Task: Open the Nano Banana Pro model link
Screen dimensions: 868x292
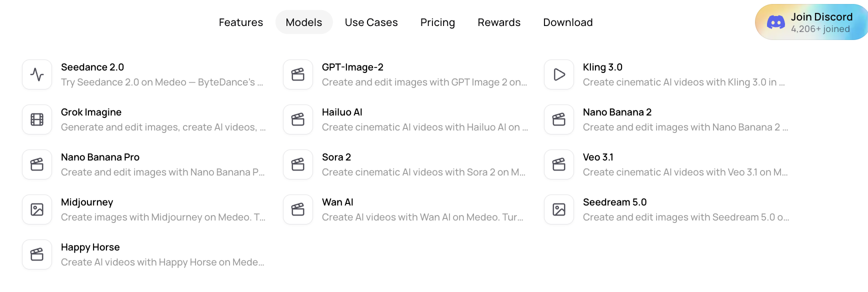Action: [x=144, y=164]
